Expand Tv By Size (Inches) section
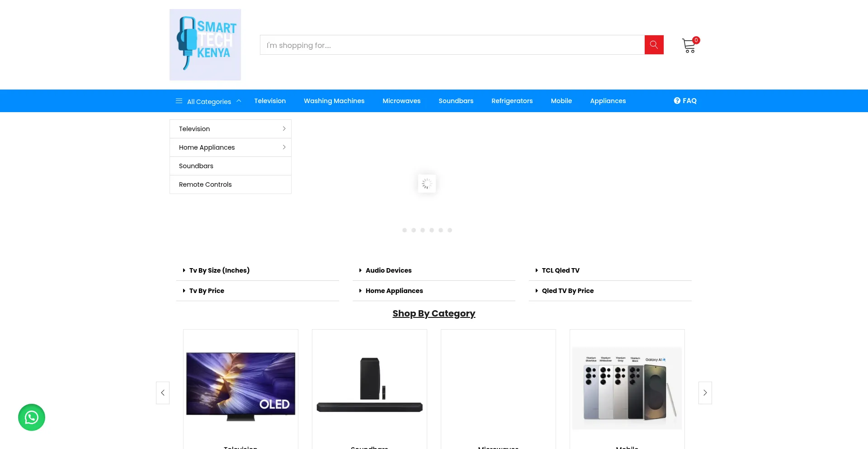This screenshot has width=868, height=449. pos(219,270)
